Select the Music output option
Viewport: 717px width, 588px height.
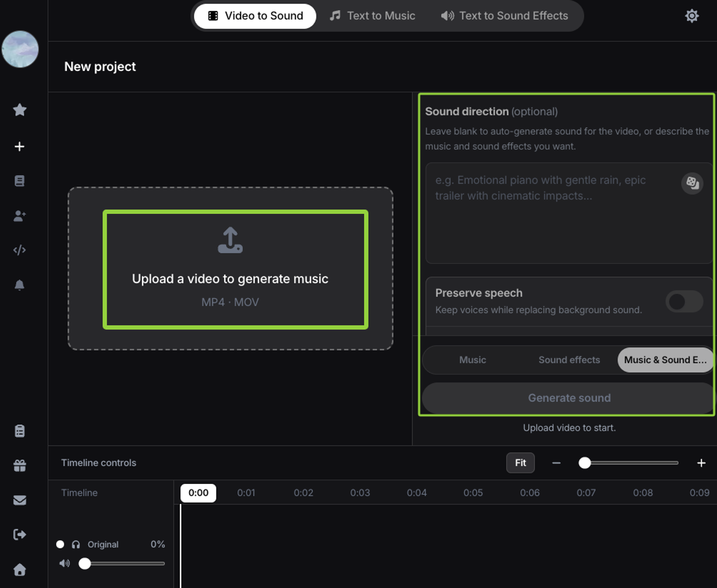point(472,360)
